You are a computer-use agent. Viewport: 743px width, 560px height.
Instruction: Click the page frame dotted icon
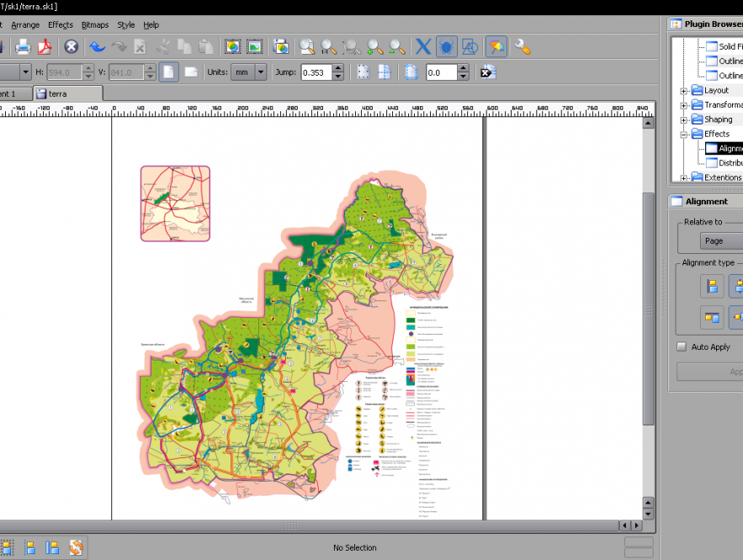(363, 72)
